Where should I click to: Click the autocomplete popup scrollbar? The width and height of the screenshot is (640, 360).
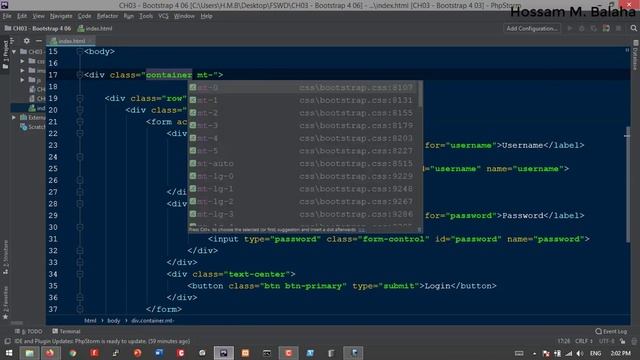pos(420,94)
